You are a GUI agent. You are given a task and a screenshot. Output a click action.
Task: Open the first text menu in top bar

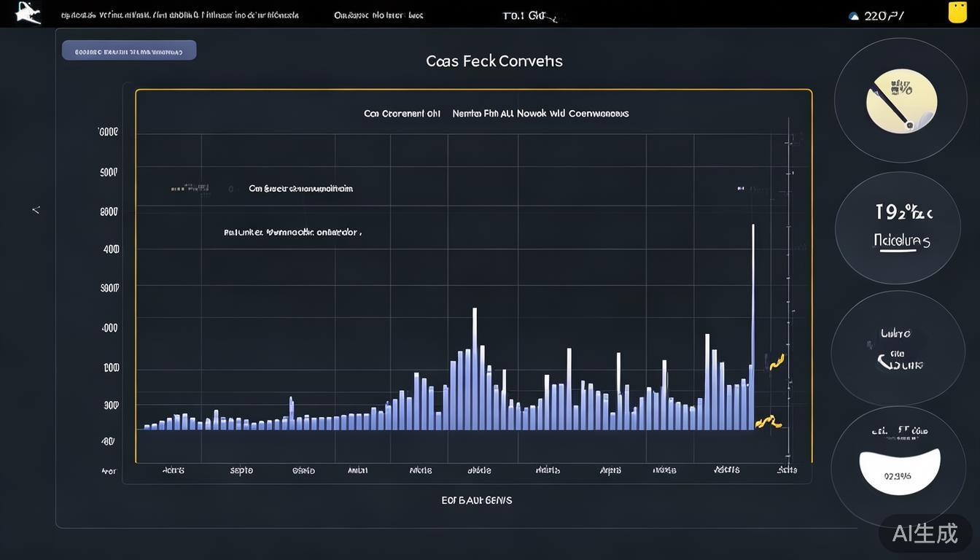(179, 15)
